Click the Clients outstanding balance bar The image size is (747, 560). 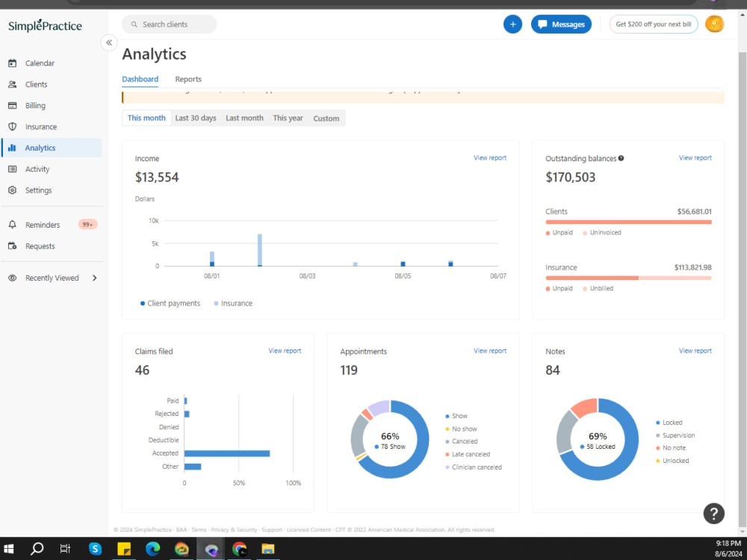pos(628,222)
